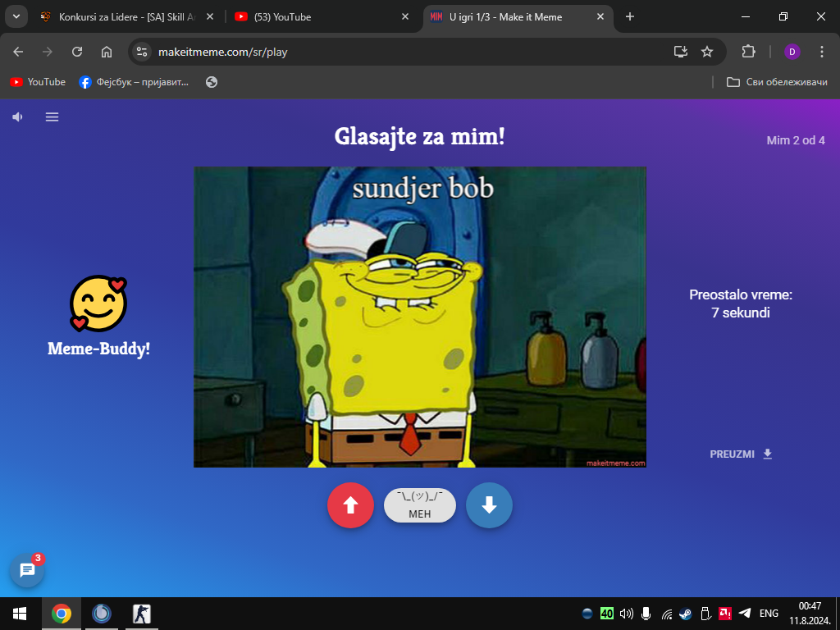Open the tab search dropdown arrow
This screenshot has width=840, height=630.
click(x=16, y=16)
